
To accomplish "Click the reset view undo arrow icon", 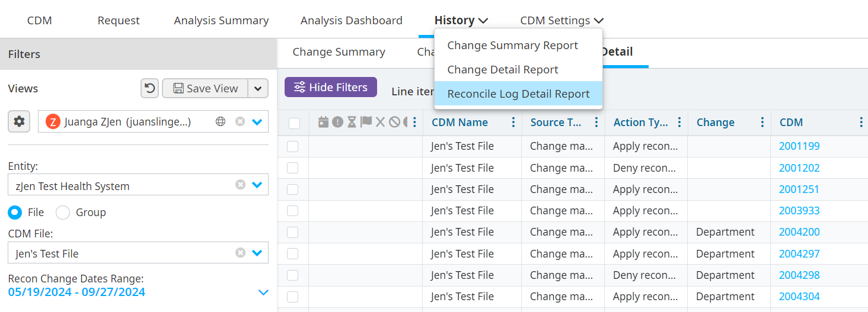I will click(149, 88).
